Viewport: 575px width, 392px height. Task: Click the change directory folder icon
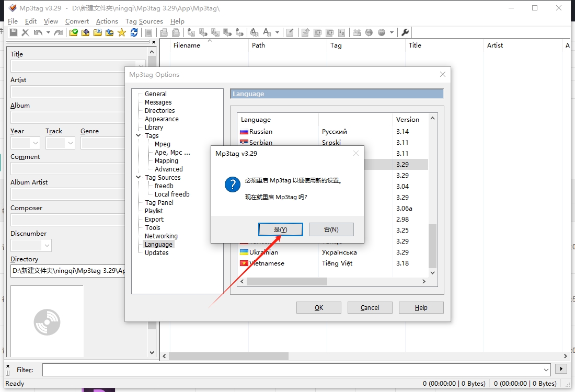[73, 32]
